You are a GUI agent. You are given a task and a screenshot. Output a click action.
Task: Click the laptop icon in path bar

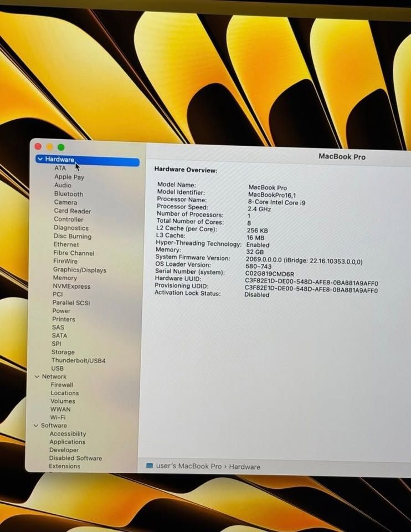(149, 466)
